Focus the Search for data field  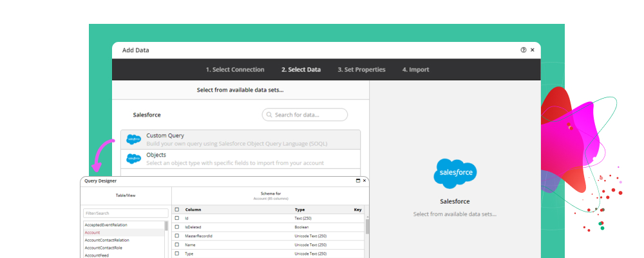point(305,115)
